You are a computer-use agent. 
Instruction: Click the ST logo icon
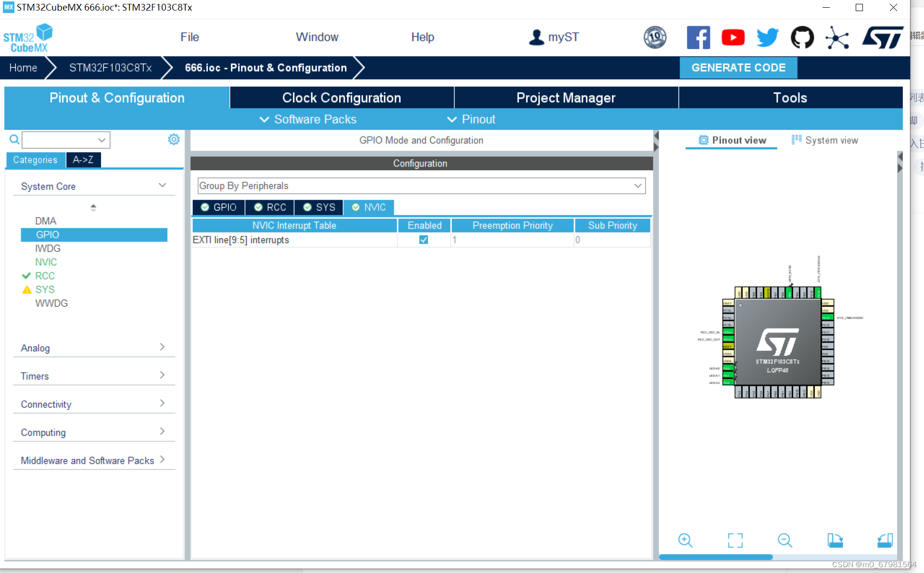[883, 37]
